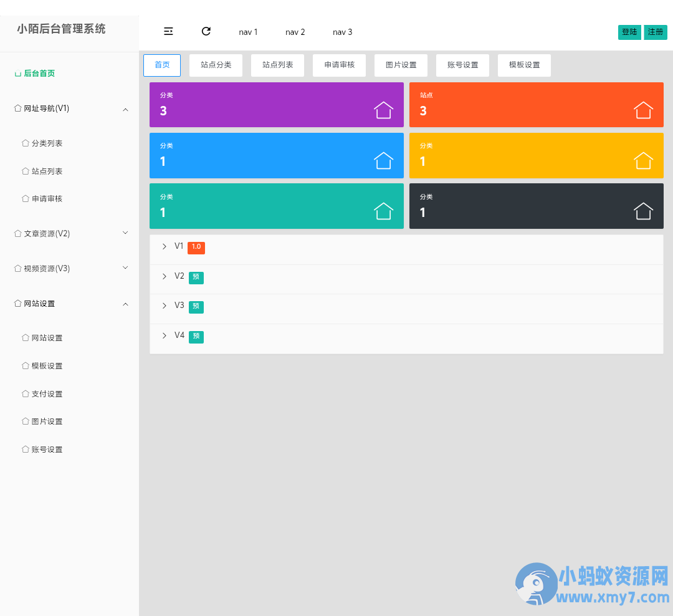Image resolution: width=673 pixels, height=616 pixels.
Task: Open 站点列表 in the sidebar
Action: [47, 171]
